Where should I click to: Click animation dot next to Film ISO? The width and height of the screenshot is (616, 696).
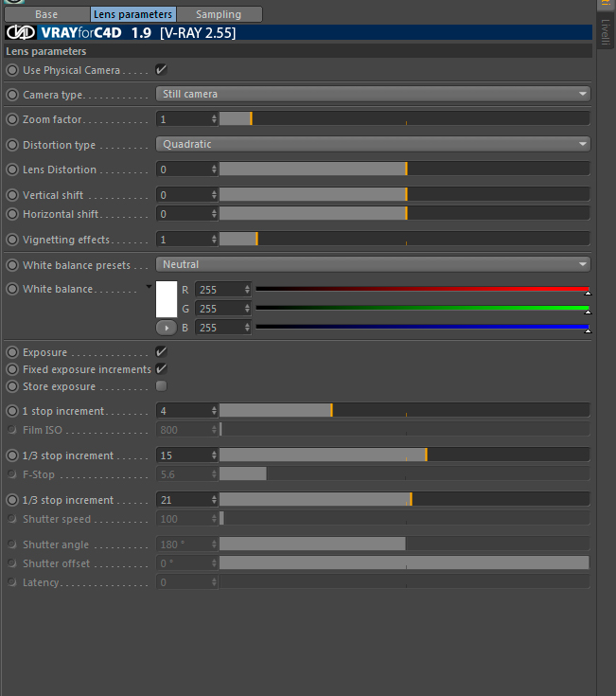12,429
